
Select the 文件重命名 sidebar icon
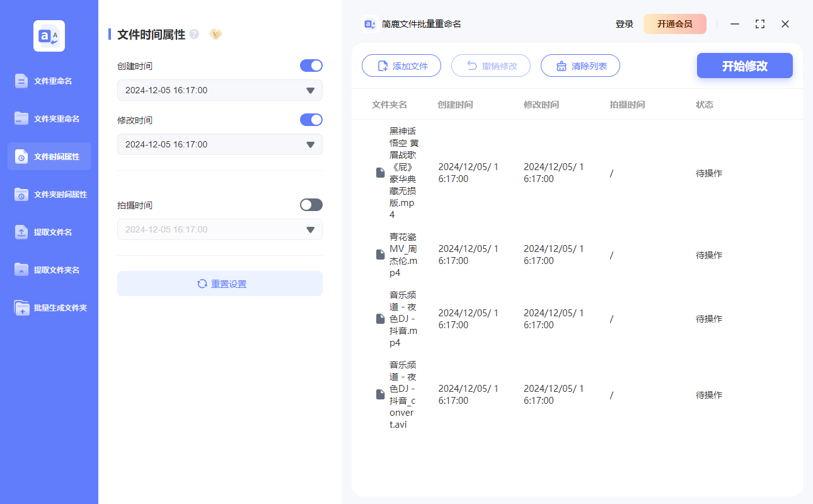tap(49, 81)
